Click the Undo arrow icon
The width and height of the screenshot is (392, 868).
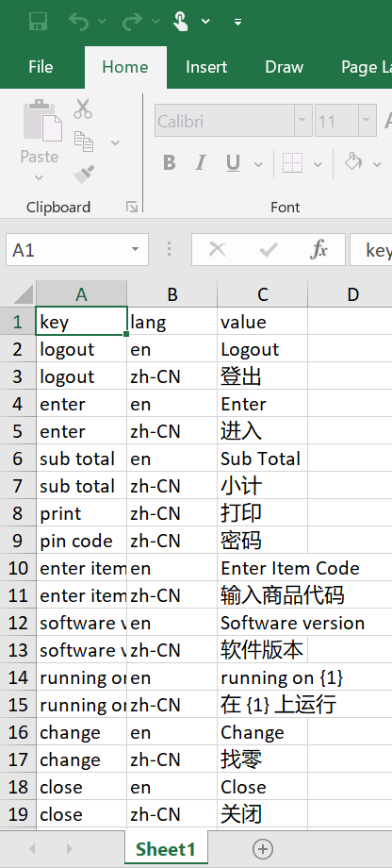78,22
